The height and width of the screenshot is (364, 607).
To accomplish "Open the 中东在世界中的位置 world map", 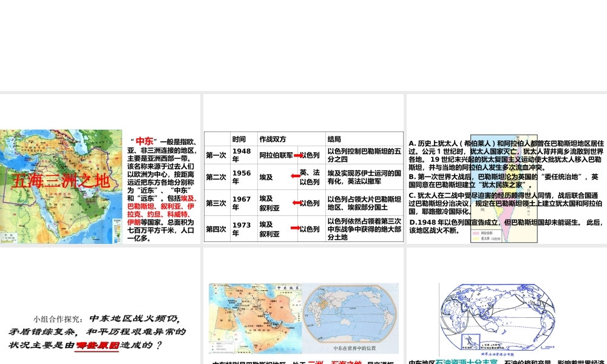I will [x=350, y=318].
